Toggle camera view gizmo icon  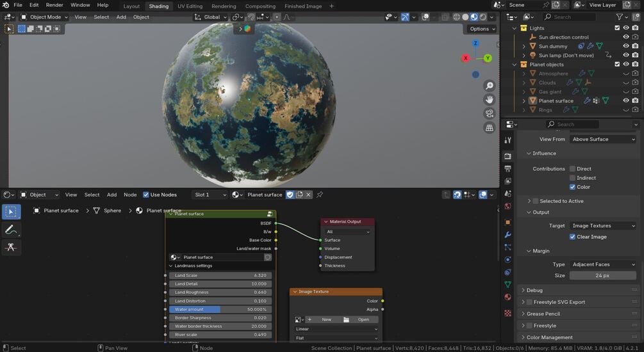tap(489, 114)
